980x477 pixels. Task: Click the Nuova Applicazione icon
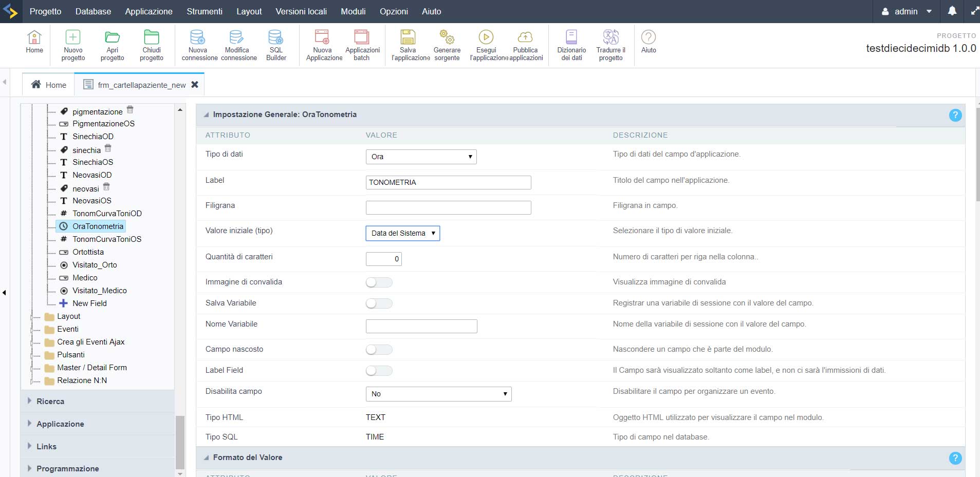coord(322,45)
